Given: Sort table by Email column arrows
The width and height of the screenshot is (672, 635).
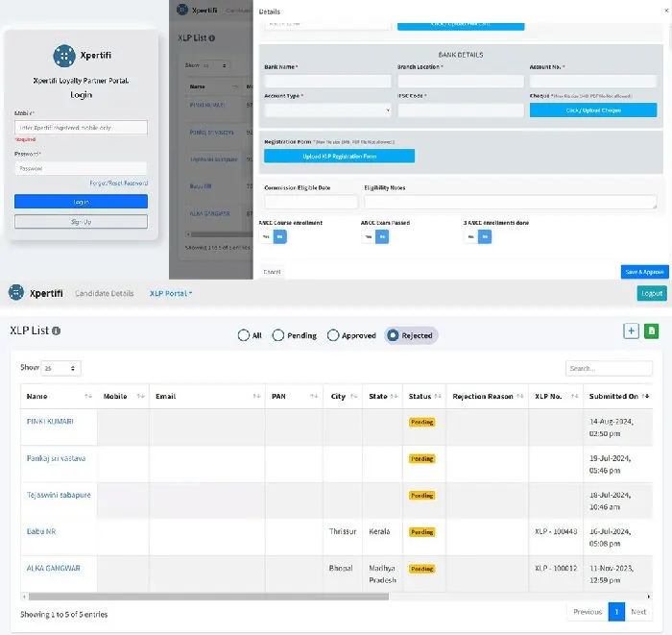Looking at the screenshot, I should click(256, 396).
